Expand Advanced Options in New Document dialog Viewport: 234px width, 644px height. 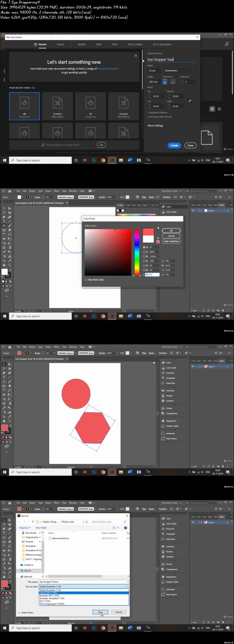point(157,112)
